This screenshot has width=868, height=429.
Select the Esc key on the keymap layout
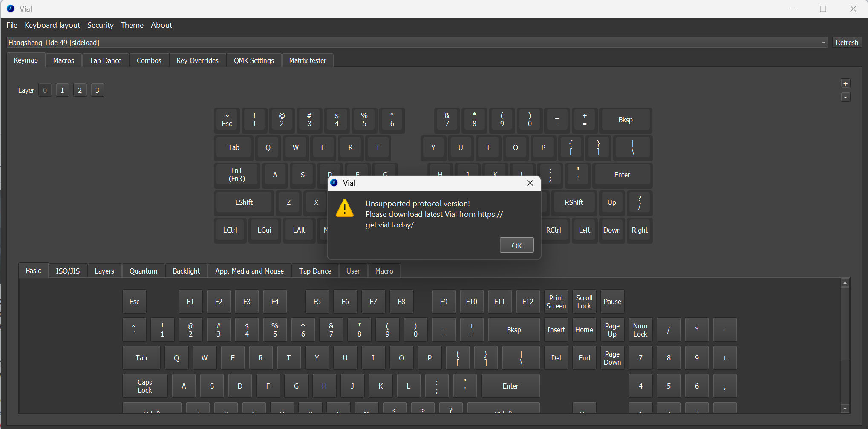point(227,120)
